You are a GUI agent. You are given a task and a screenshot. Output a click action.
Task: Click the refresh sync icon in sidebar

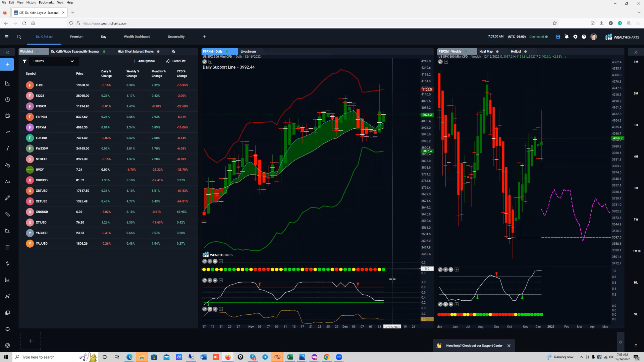[x=7, y=263]
